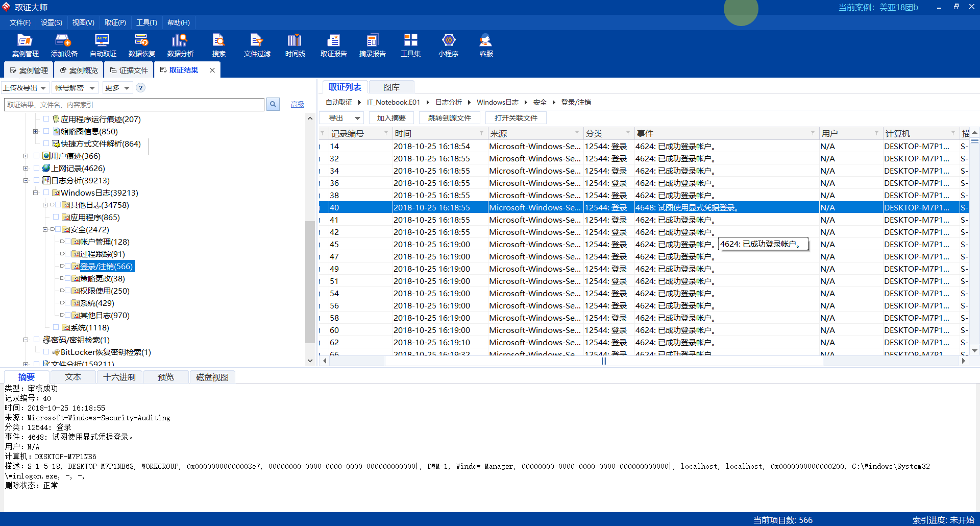
Task: Click the 添加设备 toolbar icon
Action: pyautogui.click(x=64, y=45)
